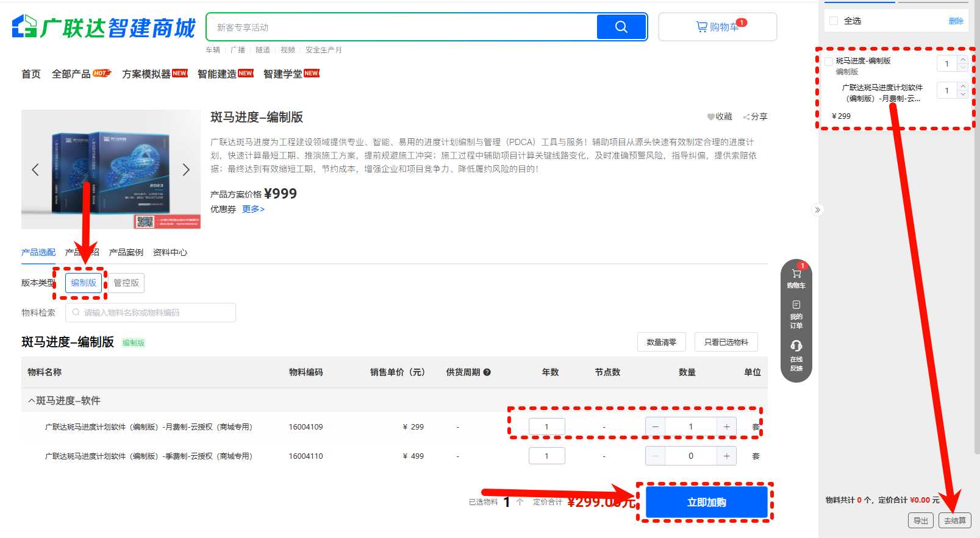Switch to 产品选配 tab
This screenshot has height=538, width=980.
point(38,252)
